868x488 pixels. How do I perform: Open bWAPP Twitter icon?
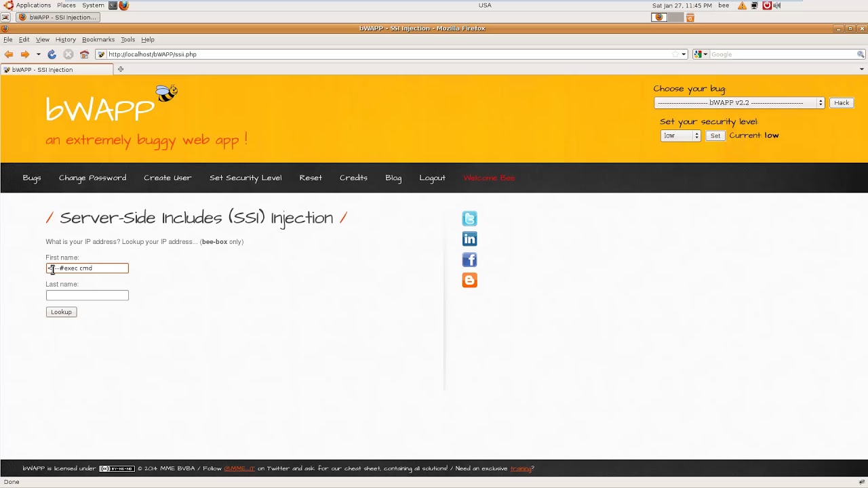coord(469,218)
